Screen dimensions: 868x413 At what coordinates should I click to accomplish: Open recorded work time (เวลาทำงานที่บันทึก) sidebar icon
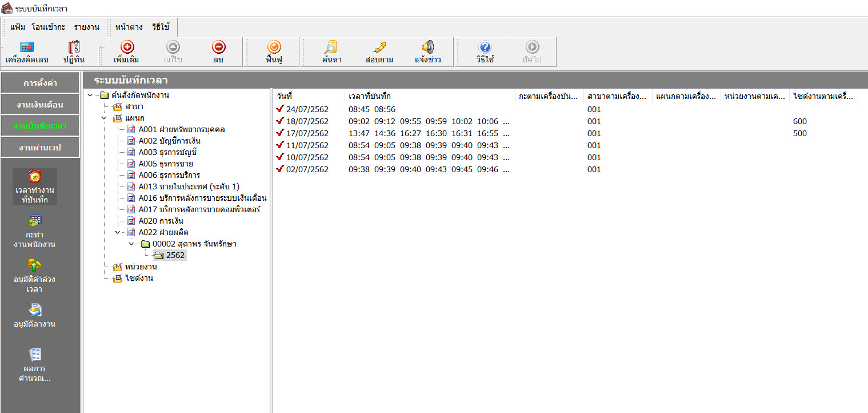pyautogui.click(x=35, y=187)
